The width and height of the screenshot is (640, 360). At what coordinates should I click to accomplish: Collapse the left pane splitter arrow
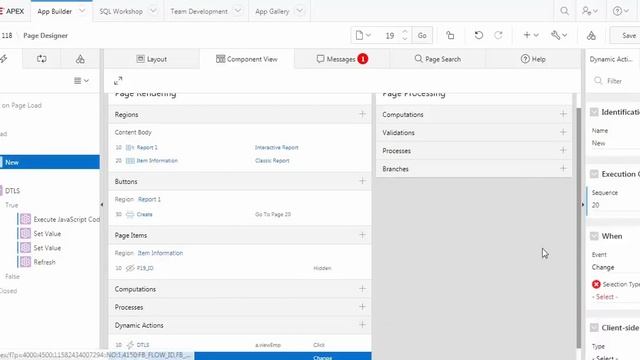pyautogui.click(x=102, y=204)
